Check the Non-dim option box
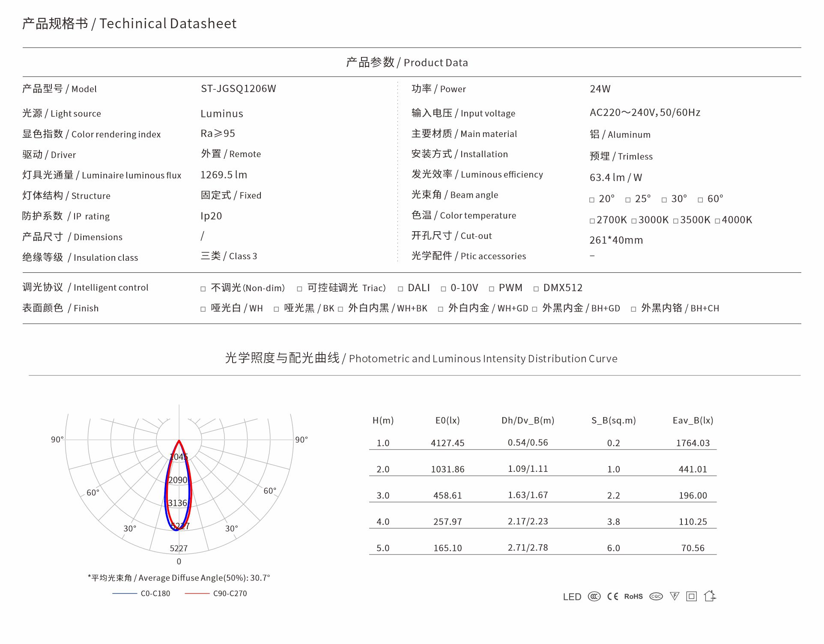824x644 pixels. click(203, 289)
